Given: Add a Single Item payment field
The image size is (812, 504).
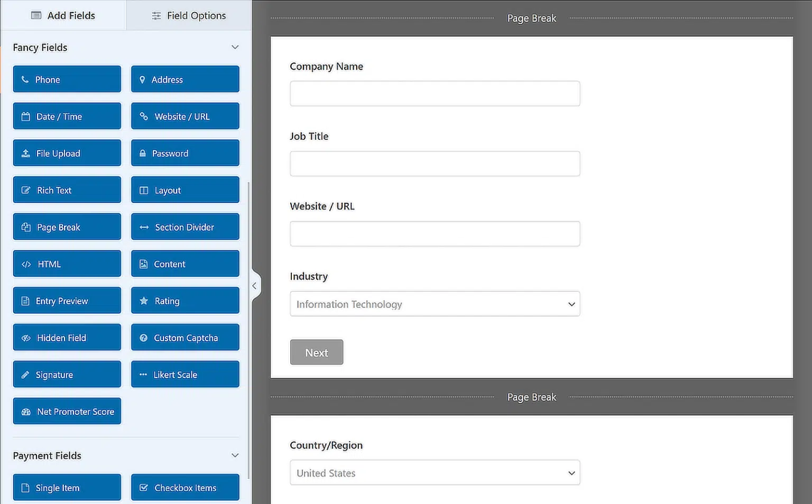Looking at the screenshot, I should pyautogui.click(x=67, y=487).
